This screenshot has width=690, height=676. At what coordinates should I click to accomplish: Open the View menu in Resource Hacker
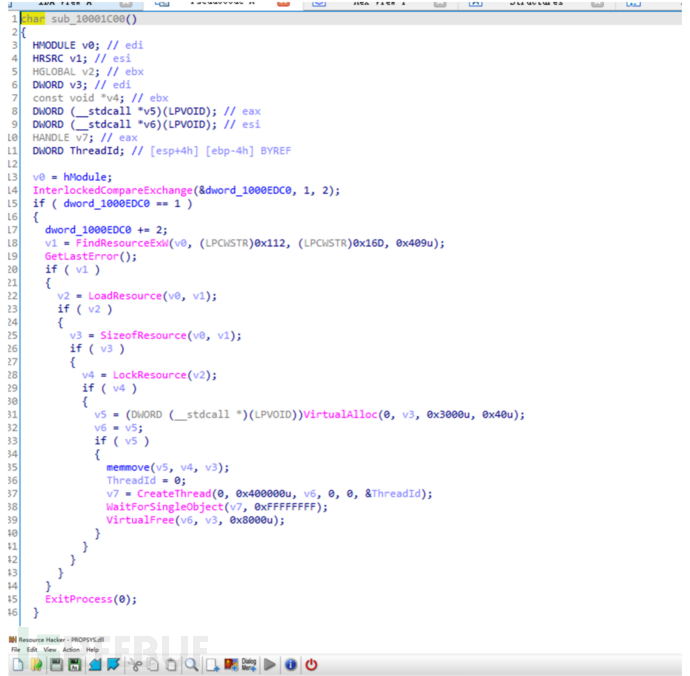pyautogui.click(x=50, y=650)
